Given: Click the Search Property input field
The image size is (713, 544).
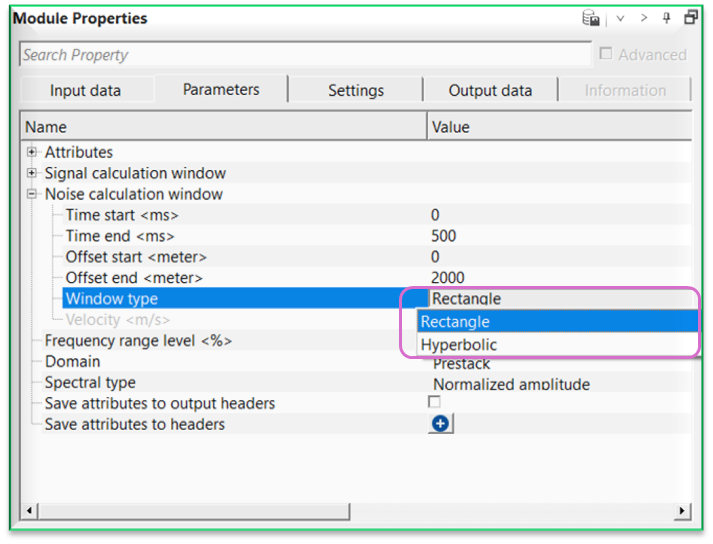Looking at the screenshot, I should (x=300, y=55).
